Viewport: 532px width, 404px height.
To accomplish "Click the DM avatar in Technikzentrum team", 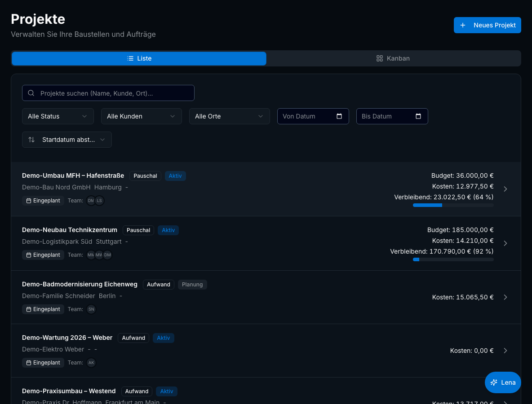I will click(107, 255).
